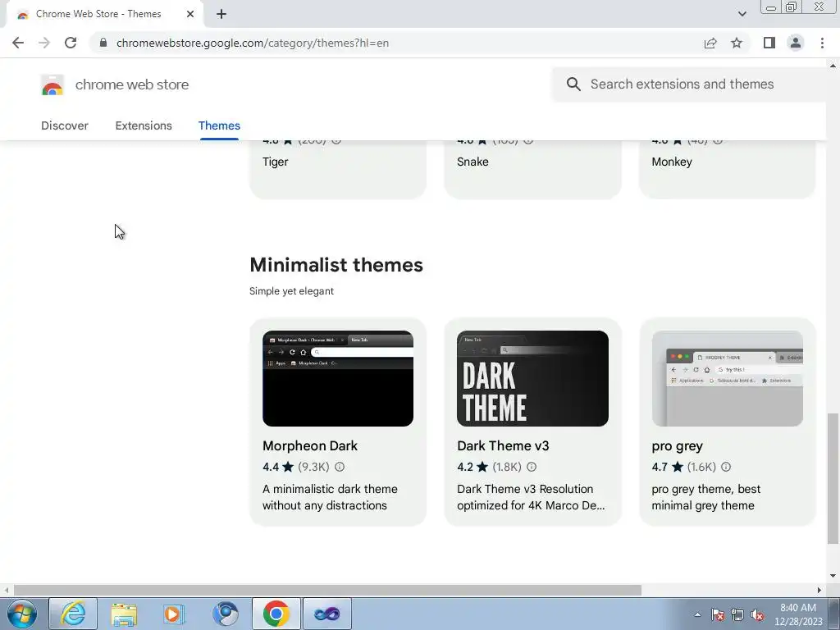This screenshot has width=840, height=630.
Task: Click the Dark Theme v3 title
Action: click(503, 445)
